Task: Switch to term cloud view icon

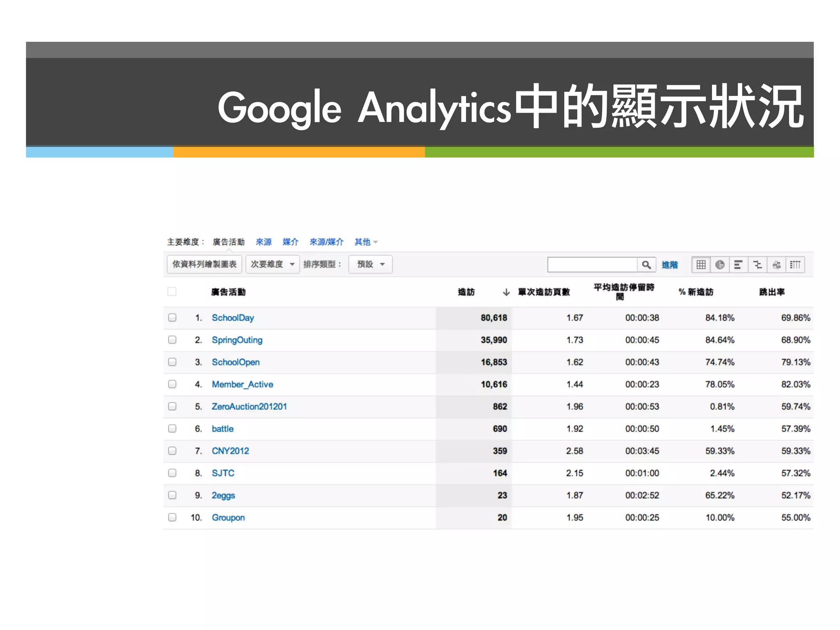Action: coord(776,265)
